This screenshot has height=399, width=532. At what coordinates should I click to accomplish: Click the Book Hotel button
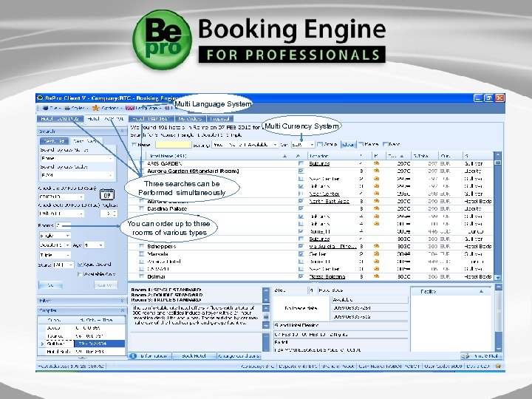[194, 356]
